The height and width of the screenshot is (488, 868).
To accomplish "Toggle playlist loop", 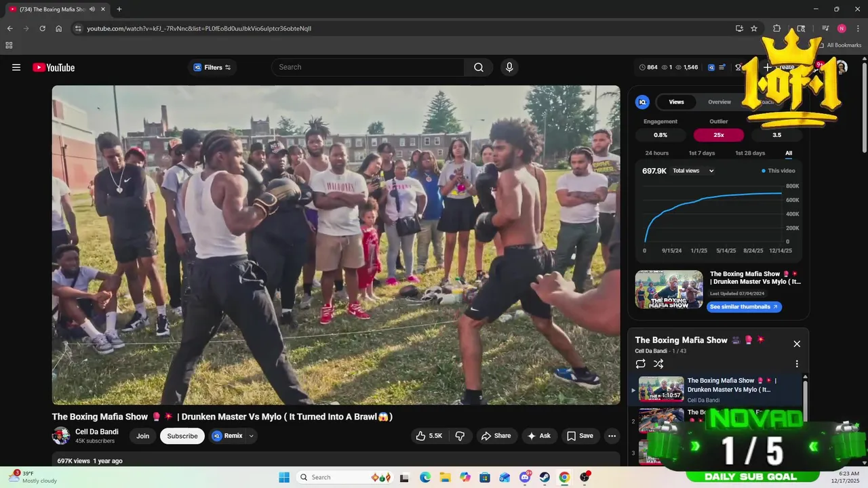I will pyautogui.click(x=641, y=364).
